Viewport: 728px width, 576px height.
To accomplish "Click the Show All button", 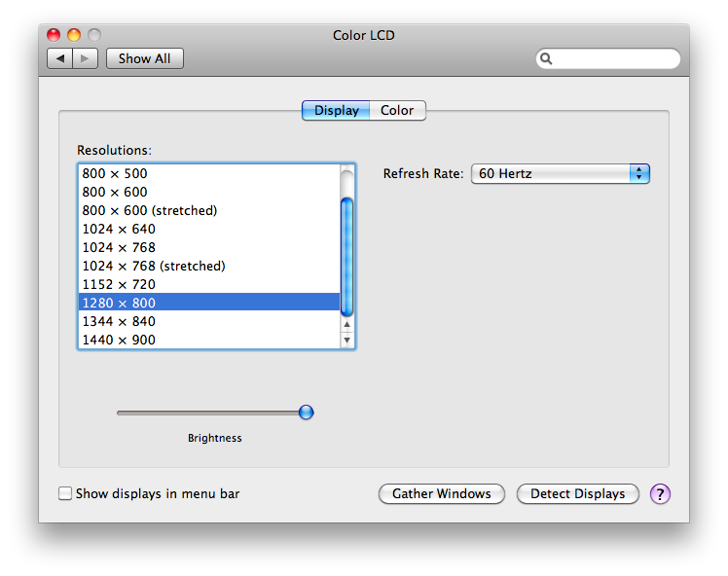I will (145, 58).
